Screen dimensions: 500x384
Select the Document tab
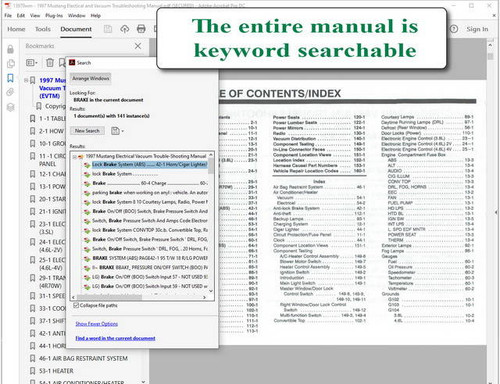[x=76, y=29]
